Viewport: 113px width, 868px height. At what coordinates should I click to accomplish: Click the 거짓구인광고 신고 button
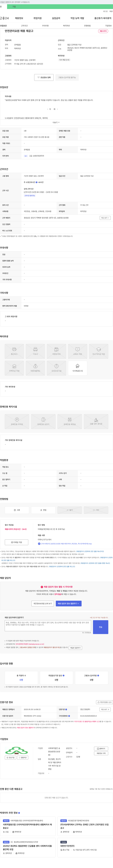104,702
